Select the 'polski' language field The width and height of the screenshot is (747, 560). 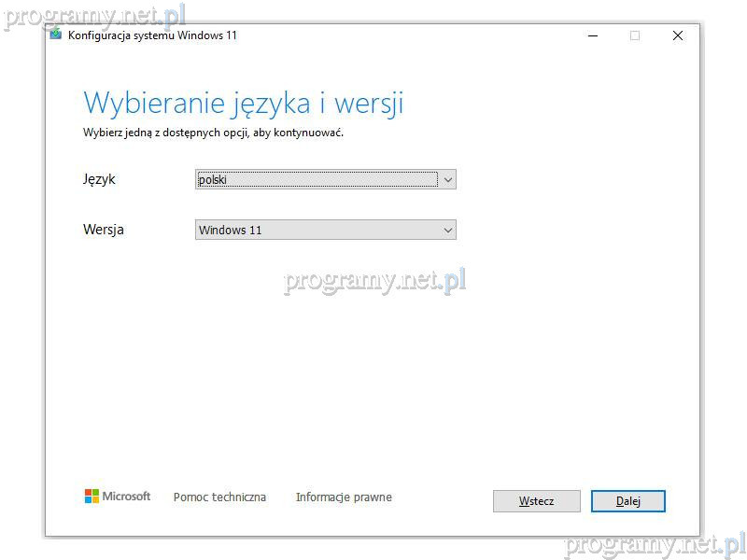pyautogui.click(x=317, y=179)
